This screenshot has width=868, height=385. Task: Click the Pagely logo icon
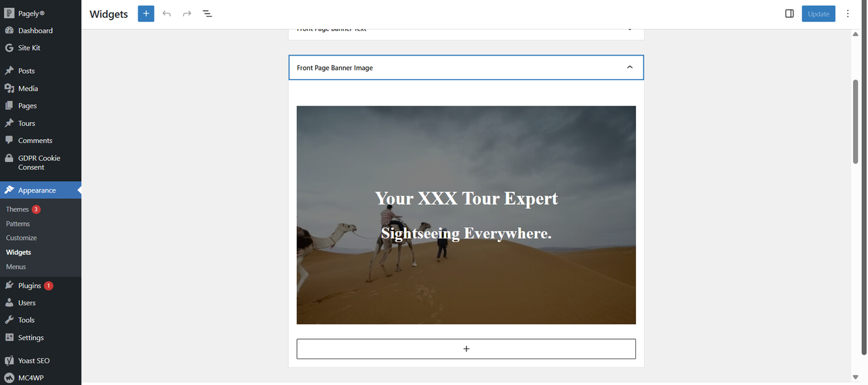click(x=9, y=13)
